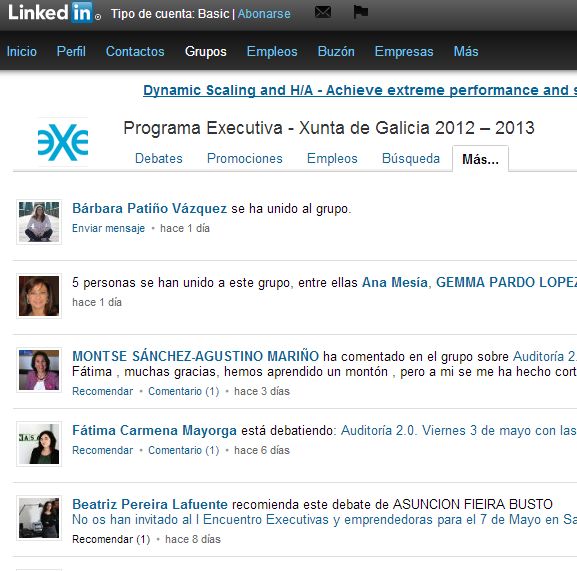577x571 pixels.
Task: Click Enviar mensaje under Bárbara's post
Action: click(x=109, y=228)
